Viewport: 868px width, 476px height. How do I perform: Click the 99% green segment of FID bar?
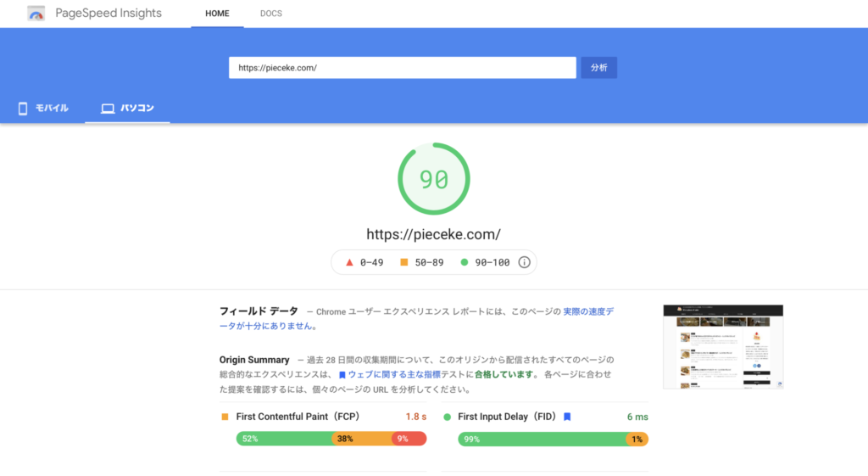[x=542, y=440]
